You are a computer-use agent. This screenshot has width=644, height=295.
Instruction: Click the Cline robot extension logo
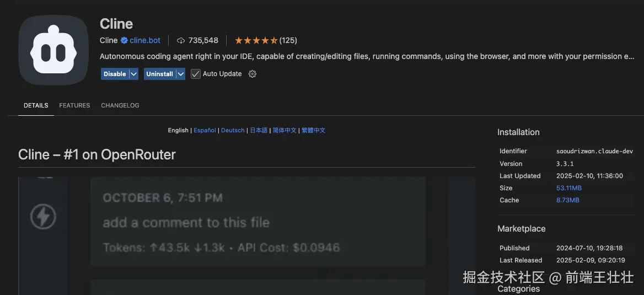pyautogui.click(x=53, y=50)
